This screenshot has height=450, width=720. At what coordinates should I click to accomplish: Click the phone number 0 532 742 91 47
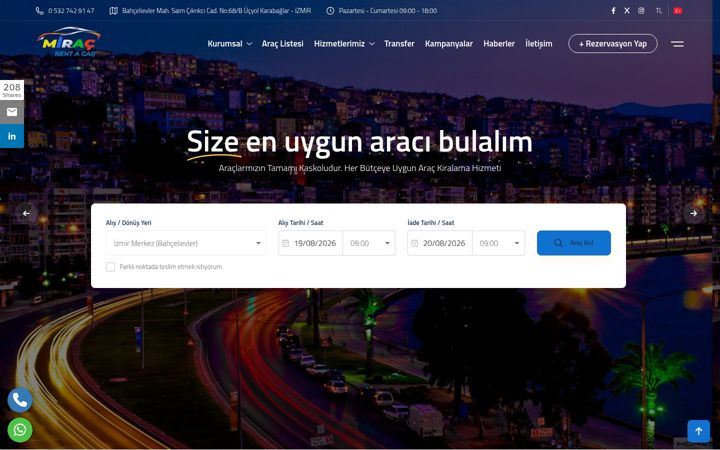pos(71,11)
